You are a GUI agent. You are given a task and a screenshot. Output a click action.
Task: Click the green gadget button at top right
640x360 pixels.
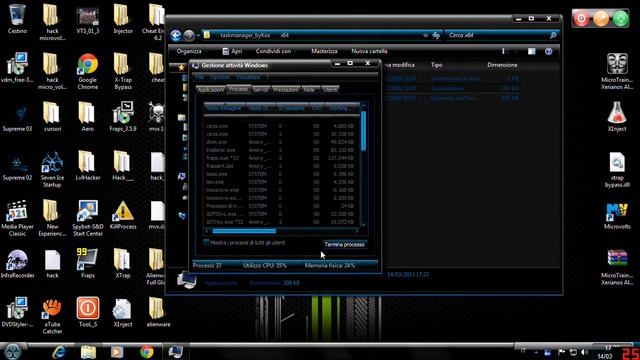621,19
